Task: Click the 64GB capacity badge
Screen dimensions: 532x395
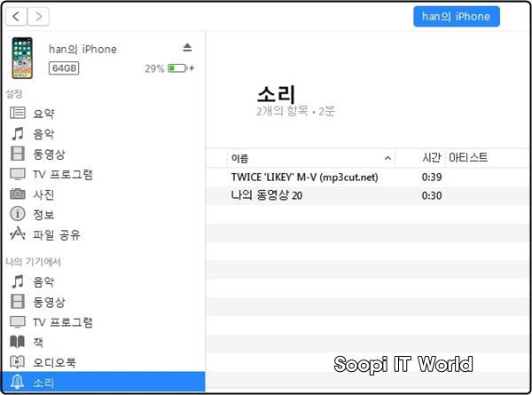Action: click(x=64, y=68)
